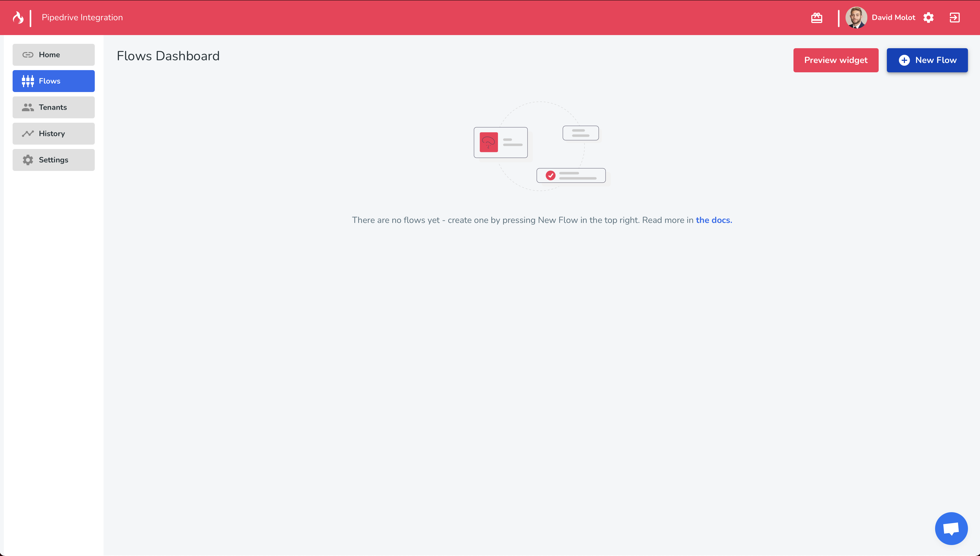The image size is (980, 556).
Task: Open Tenants page from sidebar
Action: point(53,107)
